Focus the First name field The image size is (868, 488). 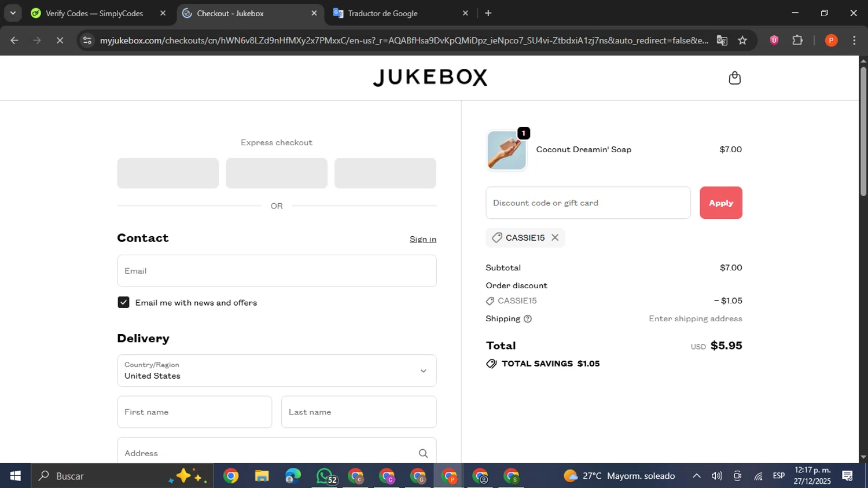[194, 412]
